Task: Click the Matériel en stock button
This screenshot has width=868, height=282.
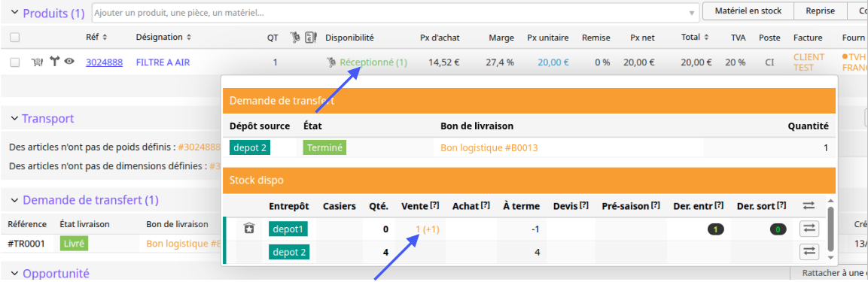Action: (748, 11)
